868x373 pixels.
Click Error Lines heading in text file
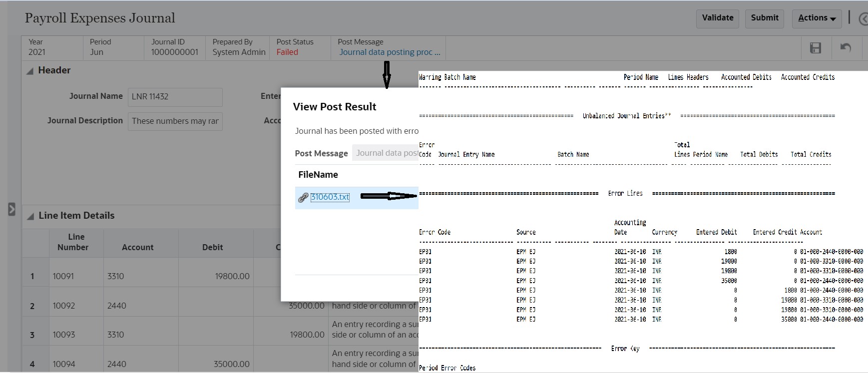tap(625, 193)
